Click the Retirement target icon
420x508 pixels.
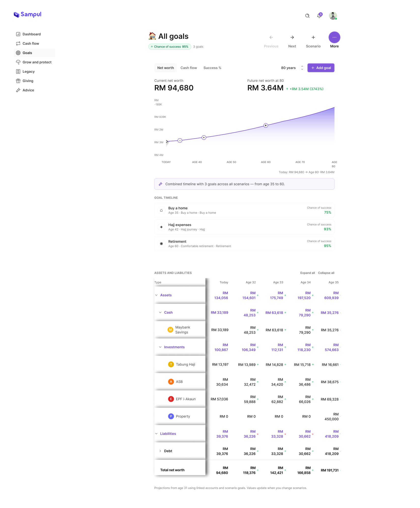(161, 244)
